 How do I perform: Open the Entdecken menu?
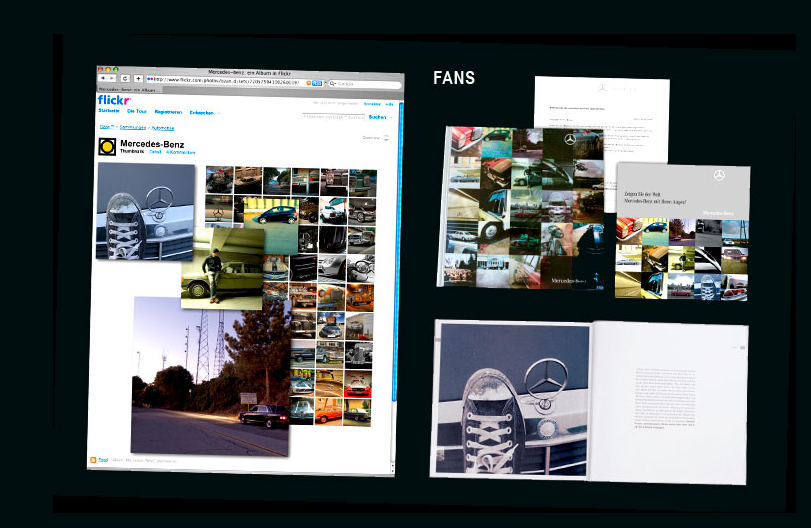[x=201, y=113]
